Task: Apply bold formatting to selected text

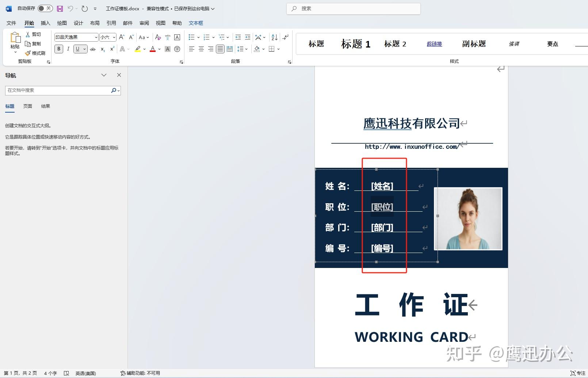Action: point(58,49)
